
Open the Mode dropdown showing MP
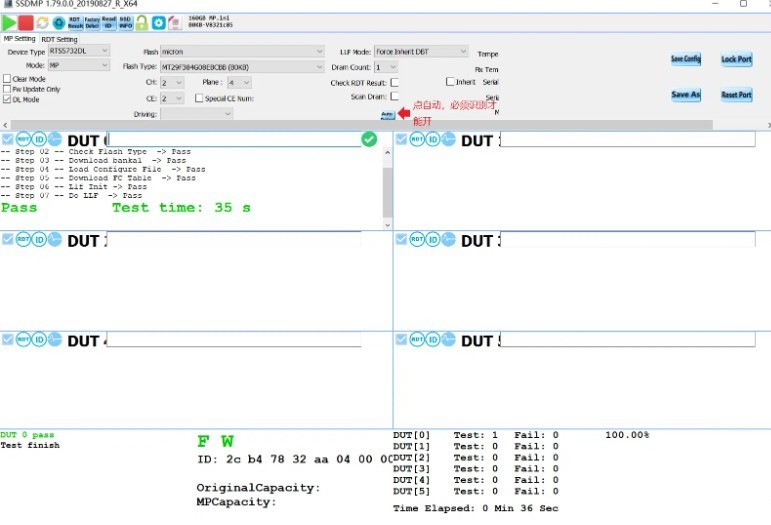click(x=79, y=65)
